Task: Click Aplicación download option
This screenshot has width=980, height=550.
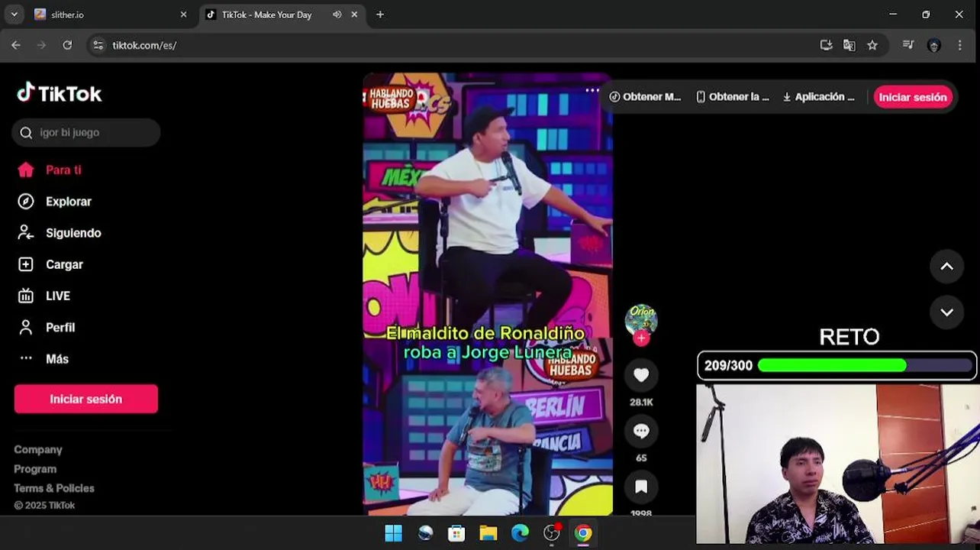Action: click(x=819, y=97)
